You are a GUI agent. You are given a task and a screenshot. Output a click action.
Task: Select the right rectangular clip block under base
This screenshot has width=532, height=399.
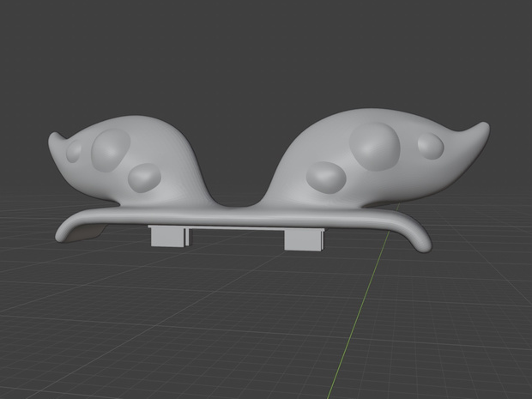[x=303, y=240]
